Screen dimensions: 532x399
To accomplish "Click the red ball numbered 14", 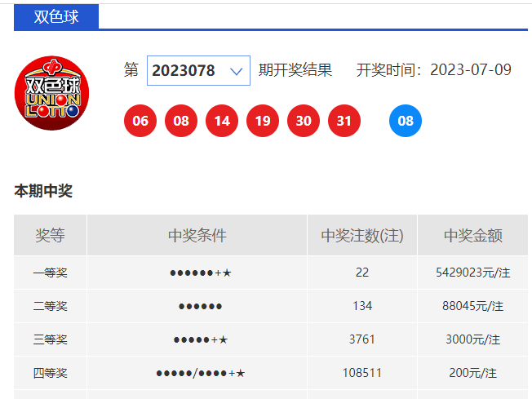I will point(222,121).
